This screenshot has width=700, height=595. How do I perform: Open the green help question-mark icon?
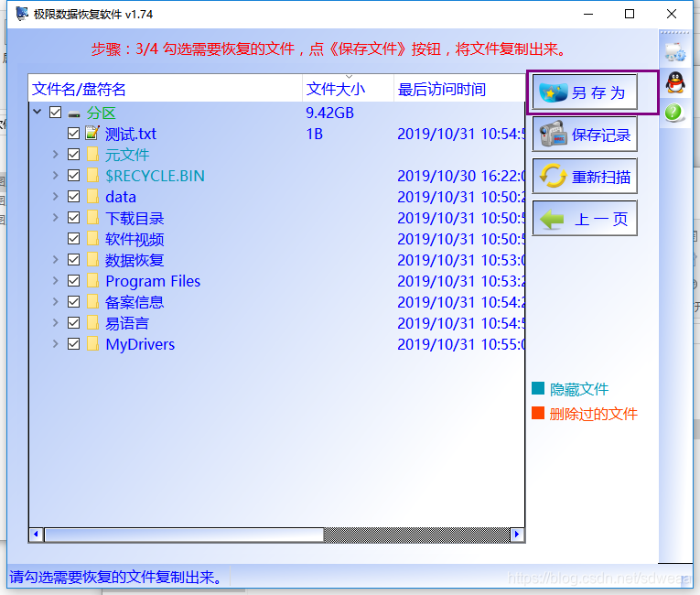[x=673, y=113]
